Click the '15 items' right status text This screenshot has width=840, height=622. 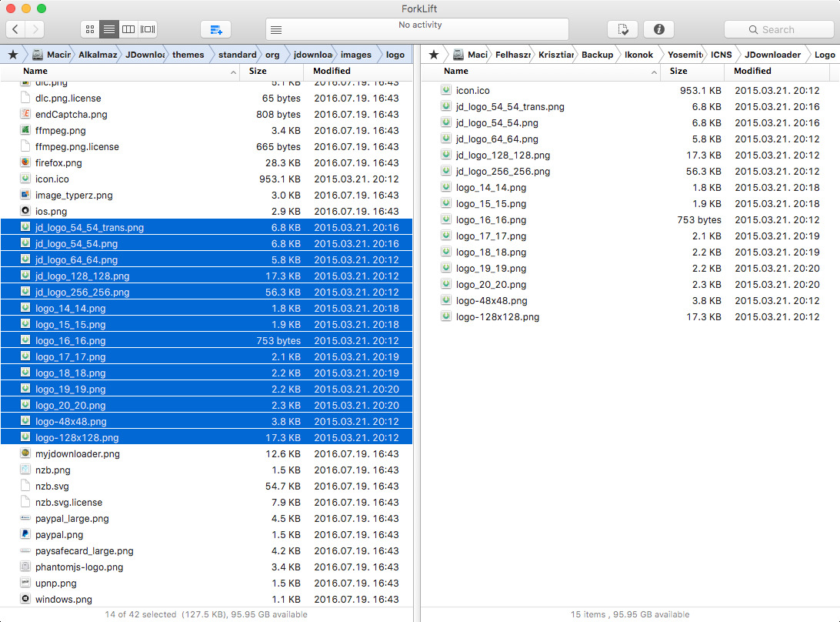pyautogui.click(x=588, y=614)
